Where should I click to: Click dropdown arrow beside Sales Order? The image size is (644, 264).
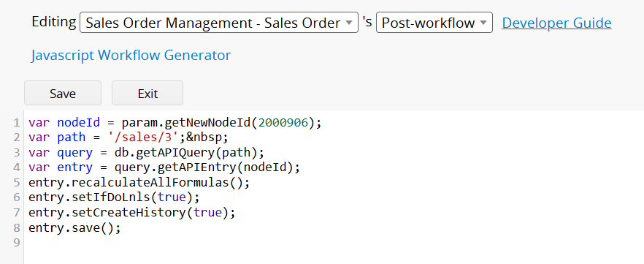click(349, 23)
